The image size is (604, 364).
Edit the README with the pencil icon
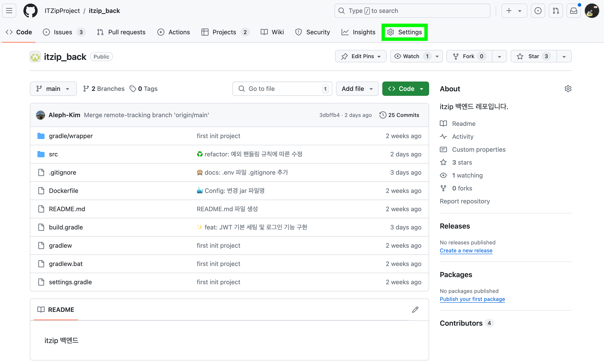pyautogui.click(x=415, y=309)
